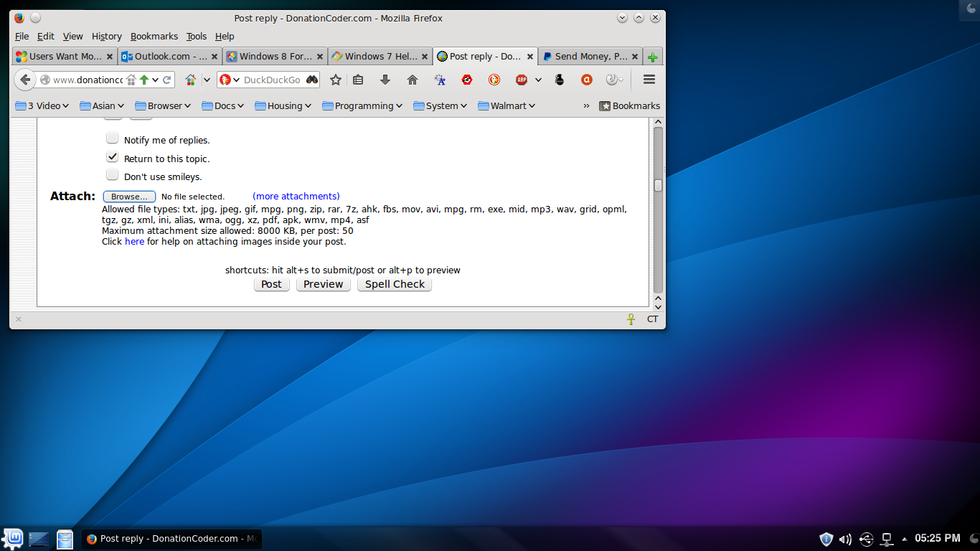Open a new tab with the green plus
The width and height of the screenshot is (980, 551).
[x=652, y=57]
